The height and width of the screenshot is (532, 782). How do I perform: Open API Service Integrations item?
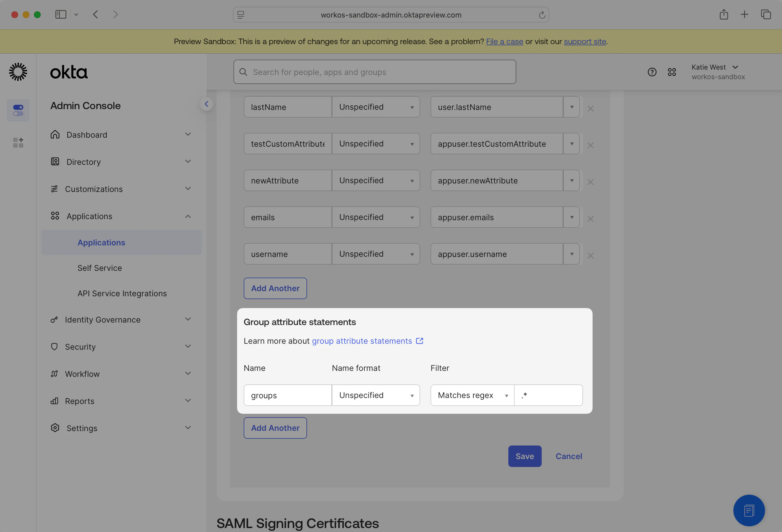pos(122,293)
